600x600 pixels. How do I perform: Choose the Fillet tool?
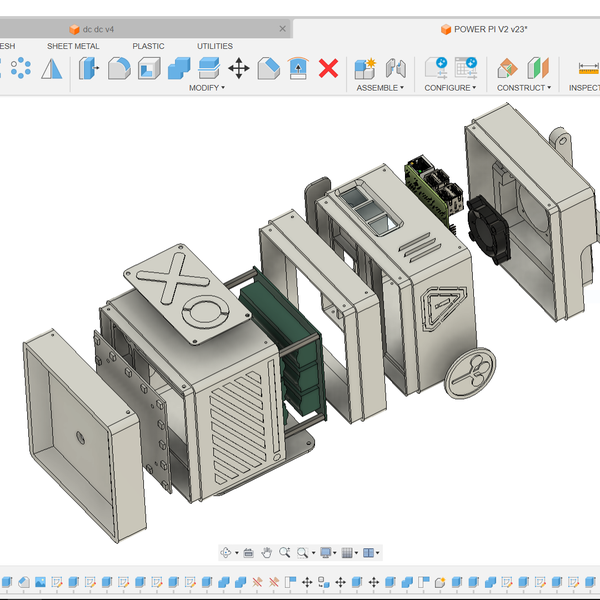click(x=119, y=68)
